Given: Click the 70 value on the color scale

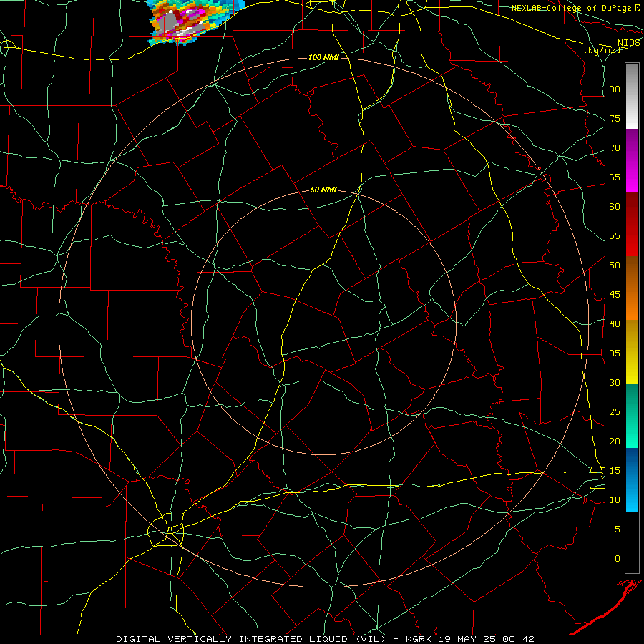Looking at the screenshot, I should 615,148.
